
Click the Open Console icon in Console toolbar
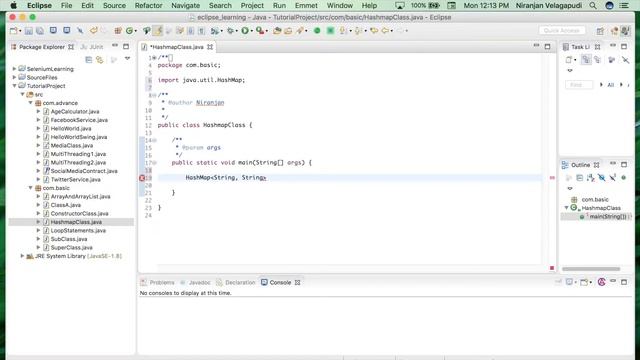(x=584, y=282)
